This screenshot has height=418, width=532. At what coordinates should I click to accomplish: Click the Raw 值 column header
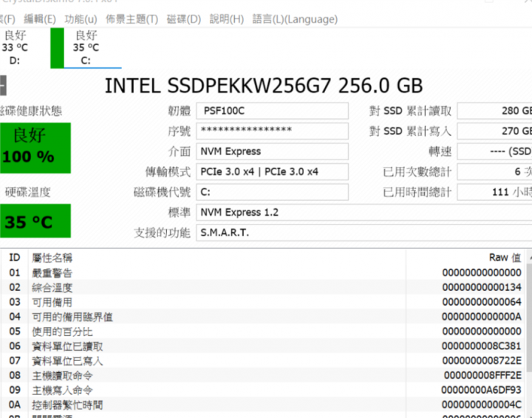(x=505, y=258)
